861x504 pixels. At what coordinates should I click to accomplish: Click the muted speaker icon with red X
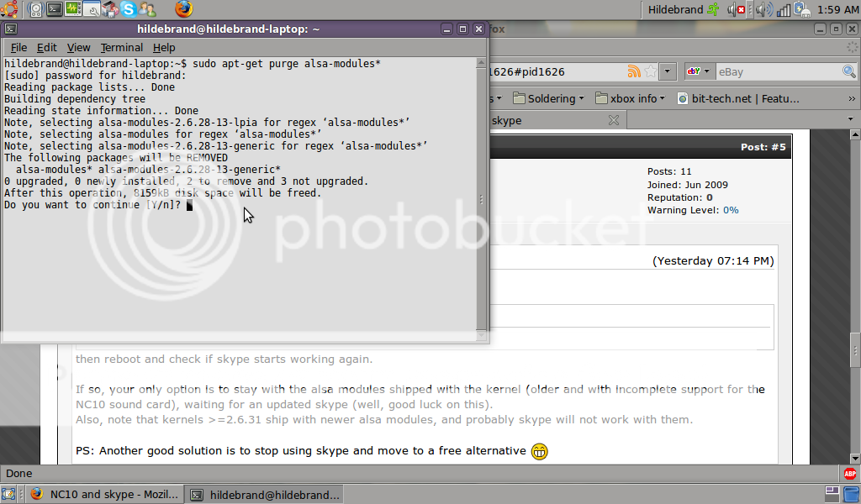pos(736,9)
